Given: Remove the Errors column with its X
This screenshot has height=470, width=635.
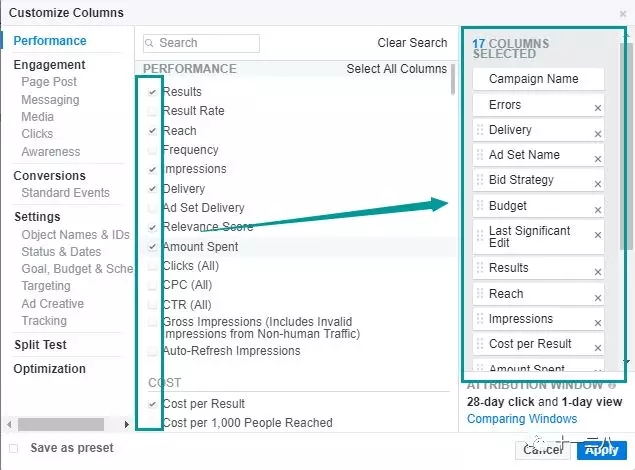Looking at the screenshot, I should 598,108.
